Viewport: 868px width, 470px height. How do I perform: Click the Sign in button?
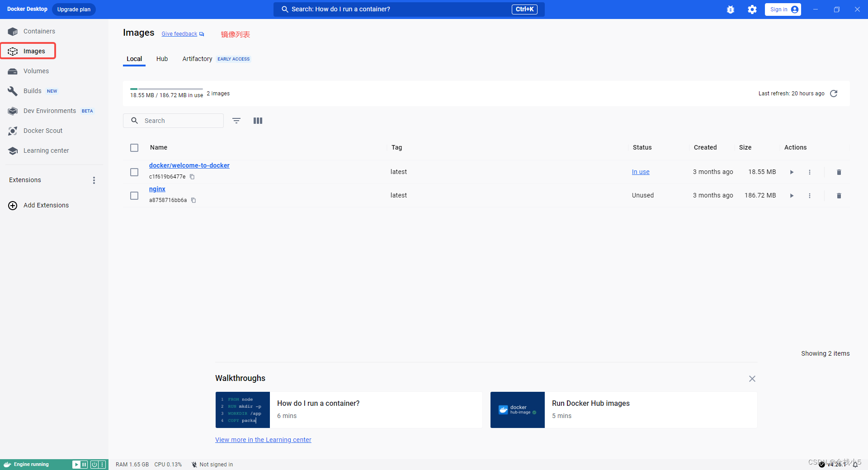click(x=783, y=9)
